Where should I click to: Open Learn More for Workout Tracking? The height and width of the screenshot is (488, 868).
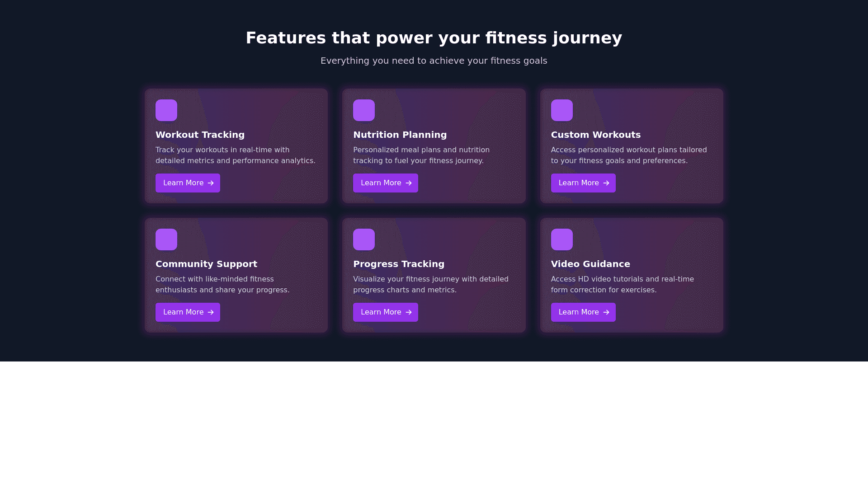(x=188, y=183)
